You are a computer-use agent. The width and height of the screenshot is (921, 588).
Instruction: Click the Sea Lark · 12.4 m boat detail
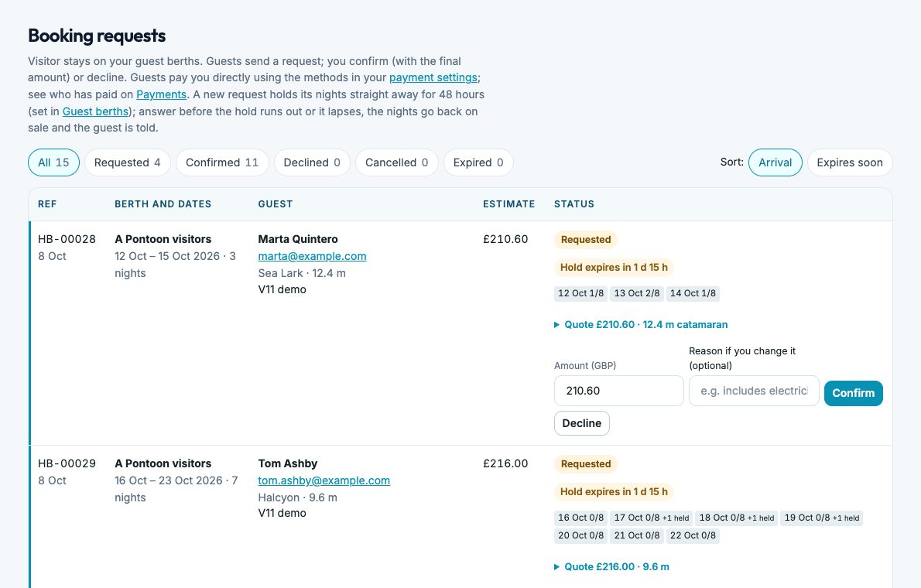(x=302, y=273)
